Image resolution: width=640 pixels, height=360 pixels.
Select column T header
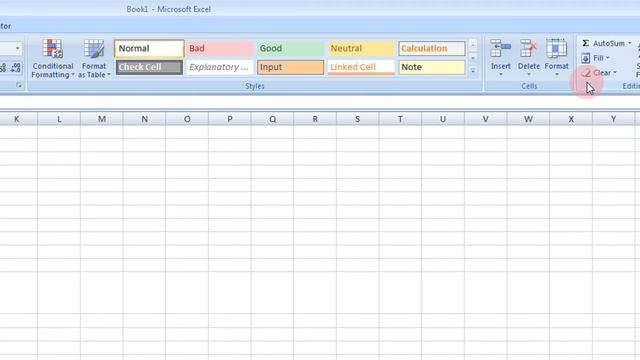[x=400, y=119]
